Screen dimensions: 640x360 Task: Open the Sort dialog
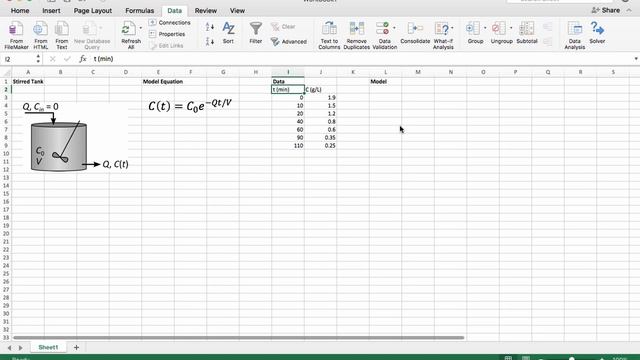(x=228, y=33)
